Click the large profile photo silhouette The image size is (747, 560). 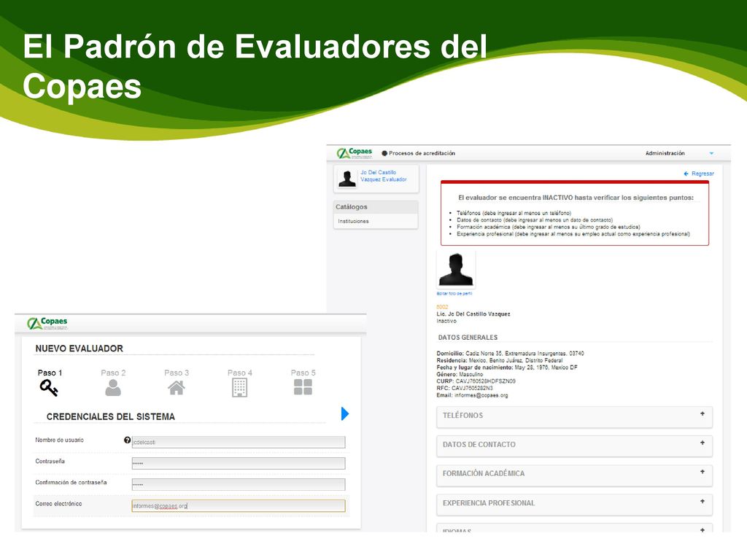(456, 270)
